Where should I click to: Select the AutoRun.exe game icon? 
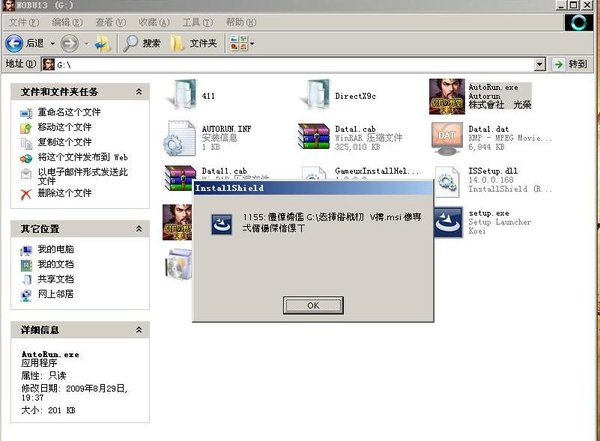click(447, 96)
